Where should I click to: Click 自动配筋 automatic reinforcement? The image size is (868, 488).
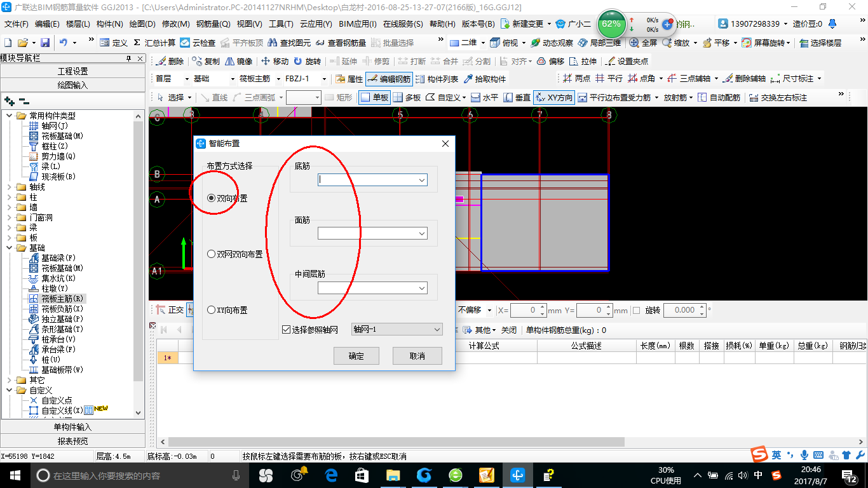(719, 97)
